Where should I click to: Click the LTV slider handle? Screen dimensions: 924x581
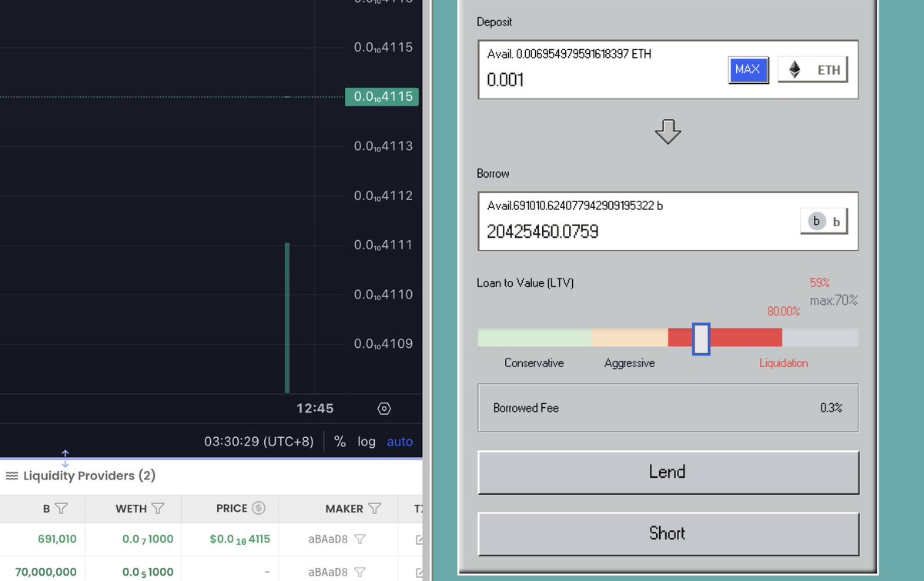(x=701, y=339)
